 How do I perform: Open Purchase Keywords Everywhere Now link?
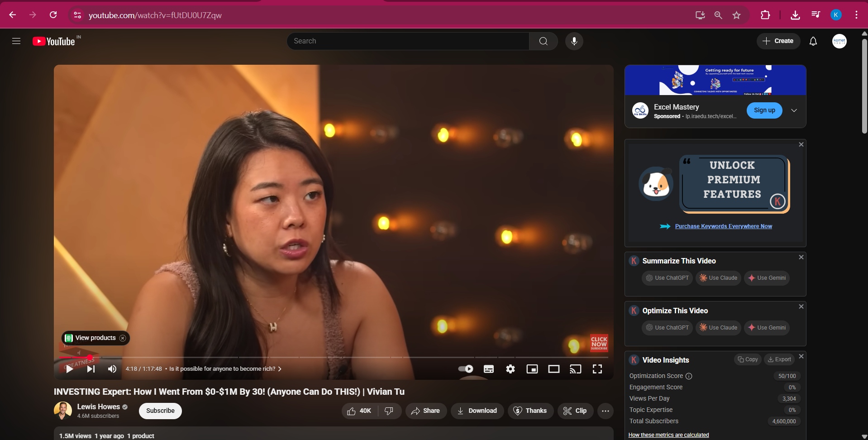(723, 226)
